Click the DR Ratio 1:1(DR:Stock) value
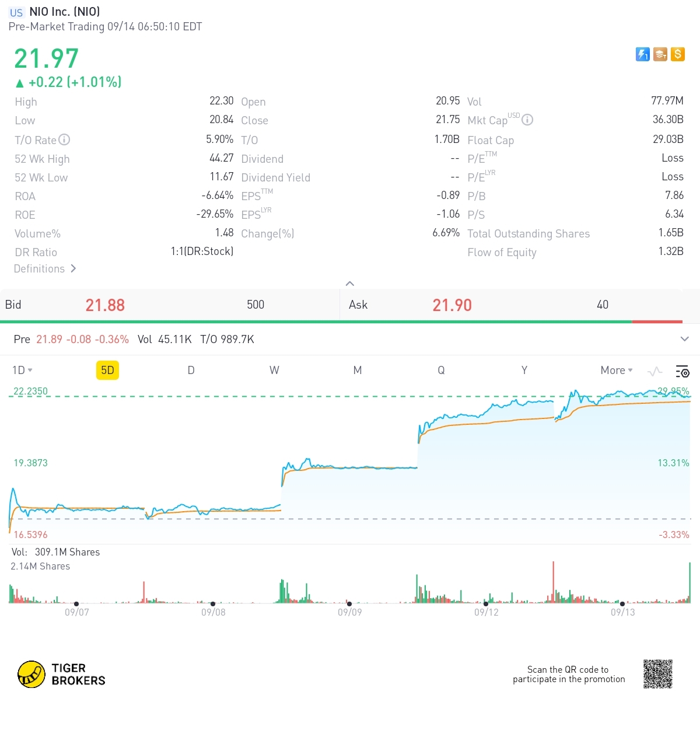 pyautogui.click(x=202, y=252)
